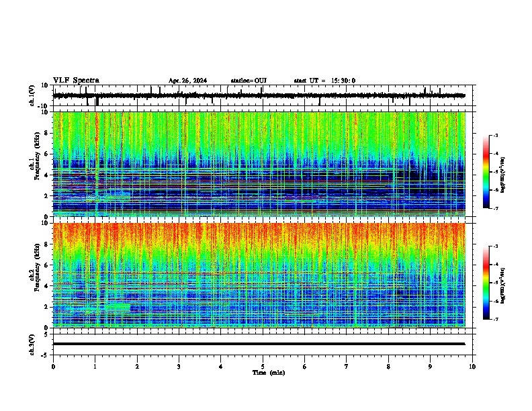Click the "VLF Spectra" title text
The width and height of the screenshot is (532, 411).
coord(76,81)
